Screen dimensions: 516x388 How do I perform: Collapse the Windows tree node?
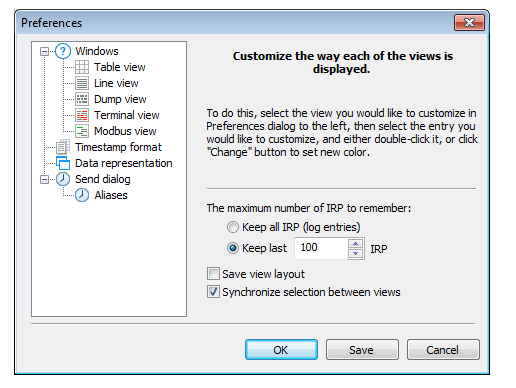[44, 51]
